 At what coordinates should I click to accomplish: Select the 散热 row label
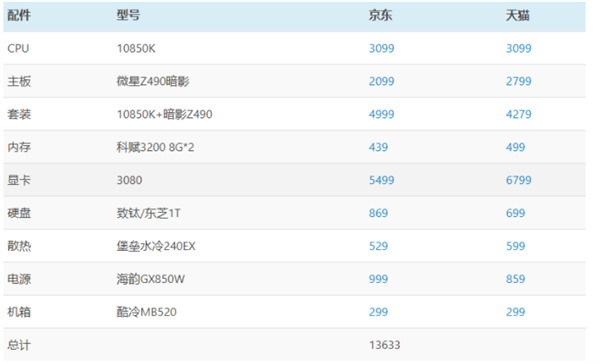(x=19, y=246)
